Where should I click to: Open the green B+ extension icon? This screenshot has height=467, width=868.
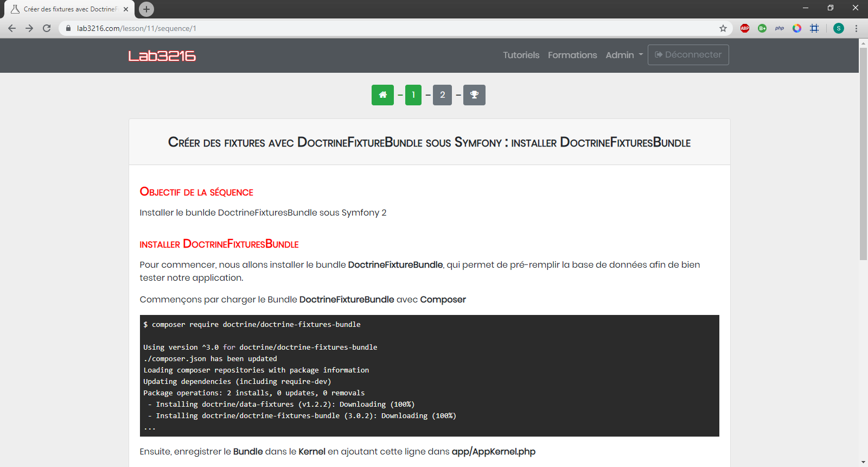click(762, 28)
